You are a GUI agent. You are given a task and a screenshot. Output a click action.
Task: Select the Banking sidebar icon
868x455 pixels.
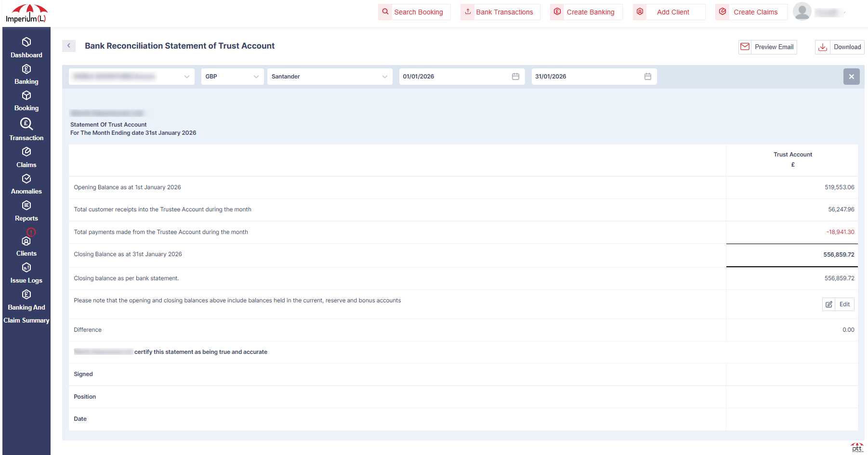click(26, 69)
